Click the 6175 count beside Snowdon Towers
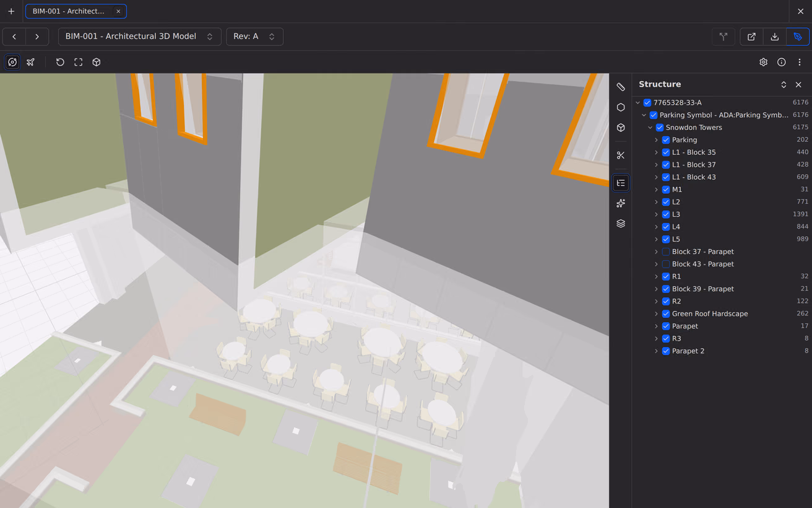This screenshot has width=812, height=508. [800, 128]
